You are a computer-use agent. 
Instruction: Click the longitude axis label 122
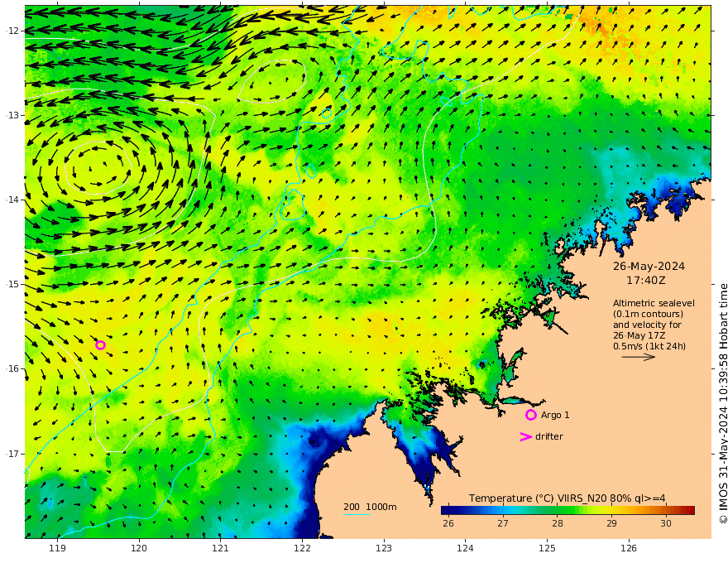(302, 549)
